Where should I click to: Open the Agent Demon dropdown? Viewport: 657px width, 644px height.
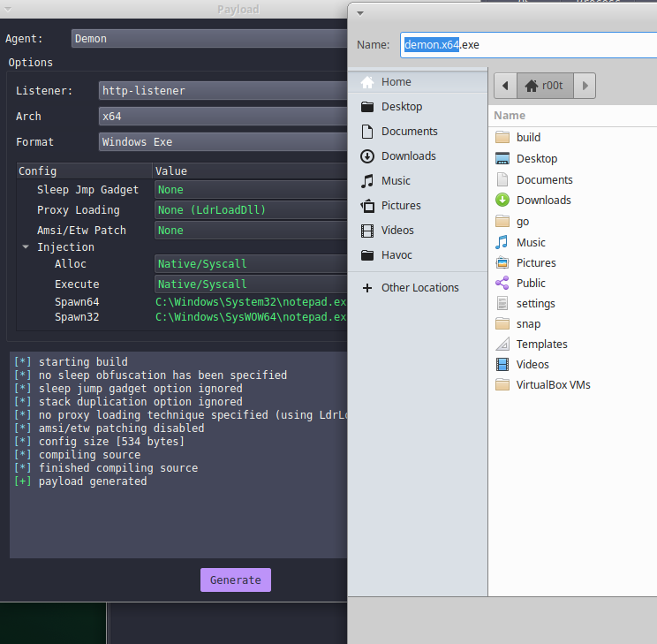click(x=208, y=39)
